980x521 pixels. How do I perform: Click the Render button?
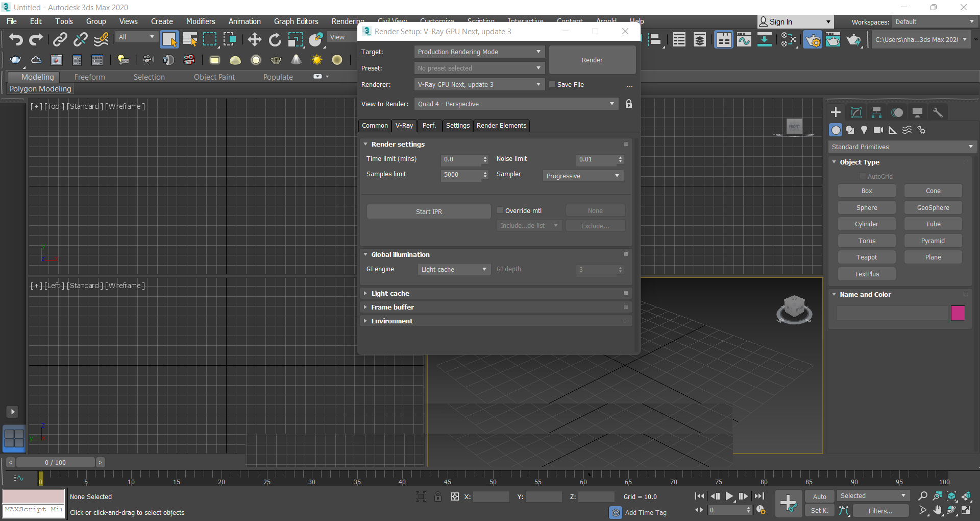pyautogui.click(x=592, y=60)
